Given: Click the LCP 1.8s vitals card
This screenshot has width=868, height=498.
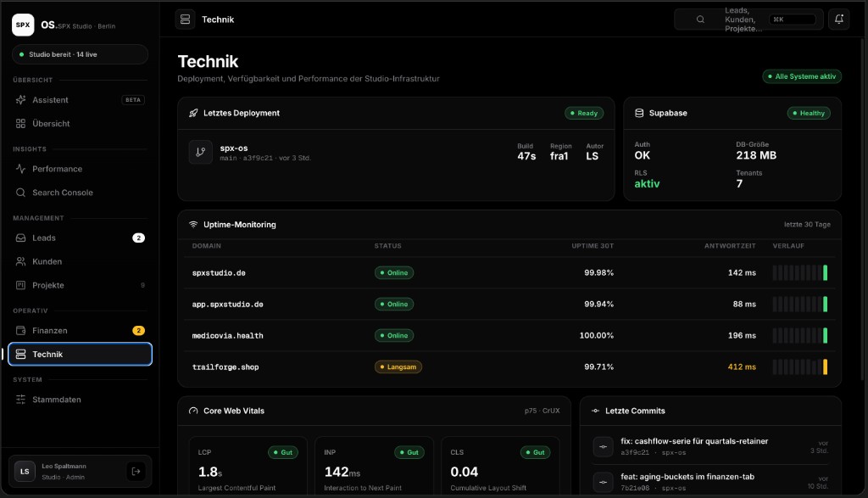Looking at the screenshot, I should point(248,467).
